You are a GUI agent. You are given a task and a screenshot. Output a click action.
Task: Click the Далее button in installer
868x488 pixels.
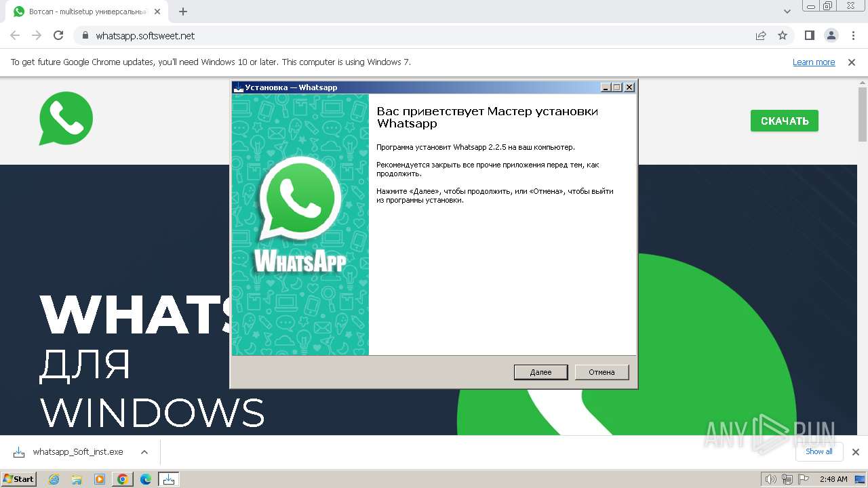click(540, 372)
